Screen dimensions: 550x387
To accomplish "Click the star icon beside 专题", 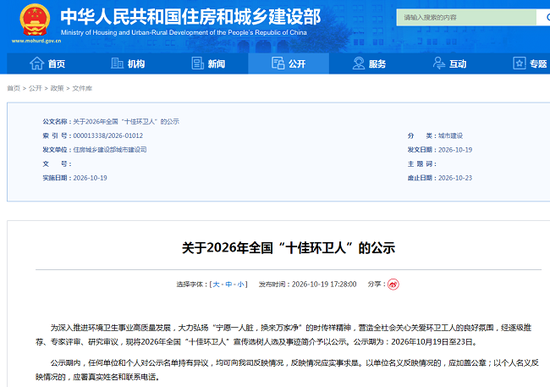I will coord(519,64).
